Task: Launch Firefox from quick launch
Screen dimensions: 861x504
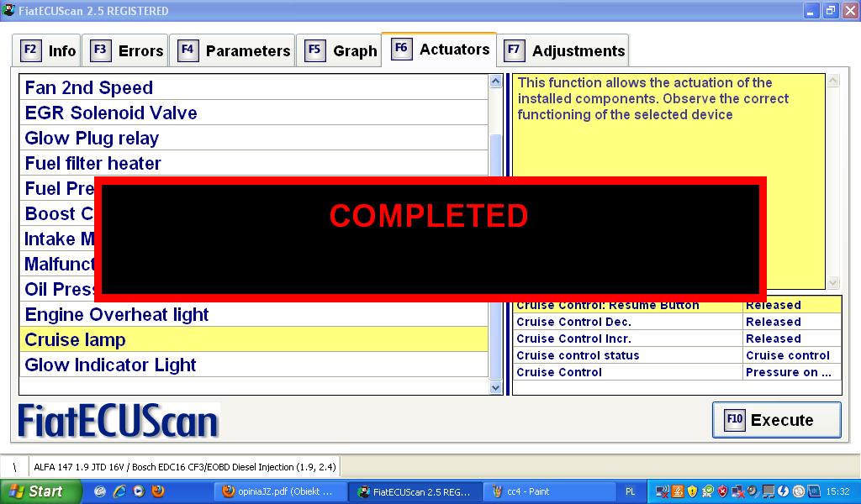Action: (x=158, y=491)
